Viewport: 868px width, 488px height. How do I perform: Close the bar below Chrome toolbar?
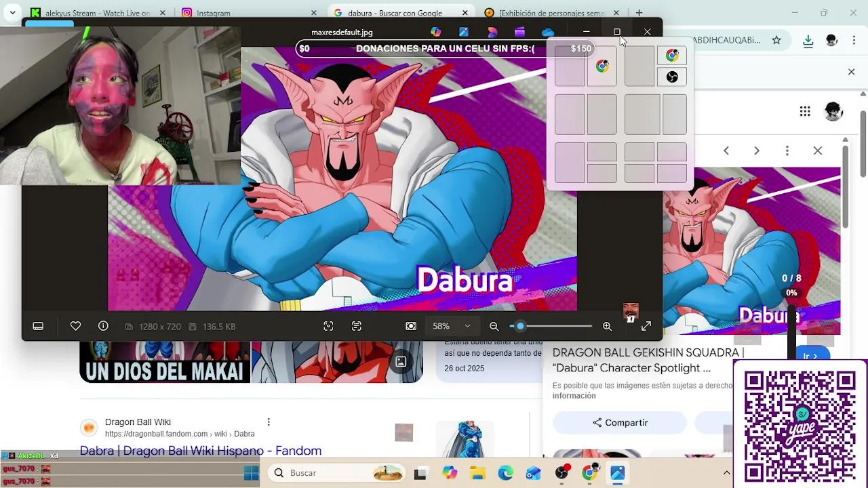point(852,72)
